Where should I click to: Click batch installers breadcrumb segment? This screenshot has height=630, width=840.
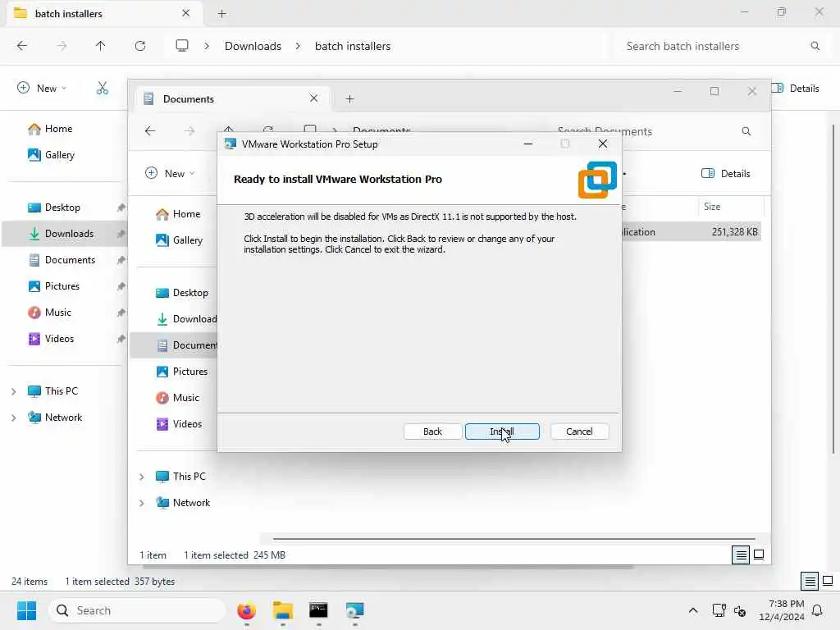pos(353,46)
